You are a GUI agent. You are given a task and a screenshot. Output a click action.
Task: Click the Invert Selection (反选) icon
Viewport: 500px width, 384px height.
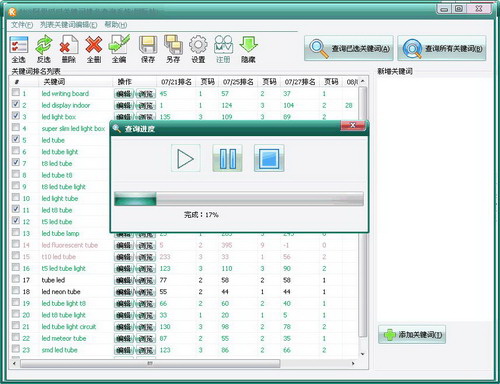pyautogui.click(x=44, y=49)
